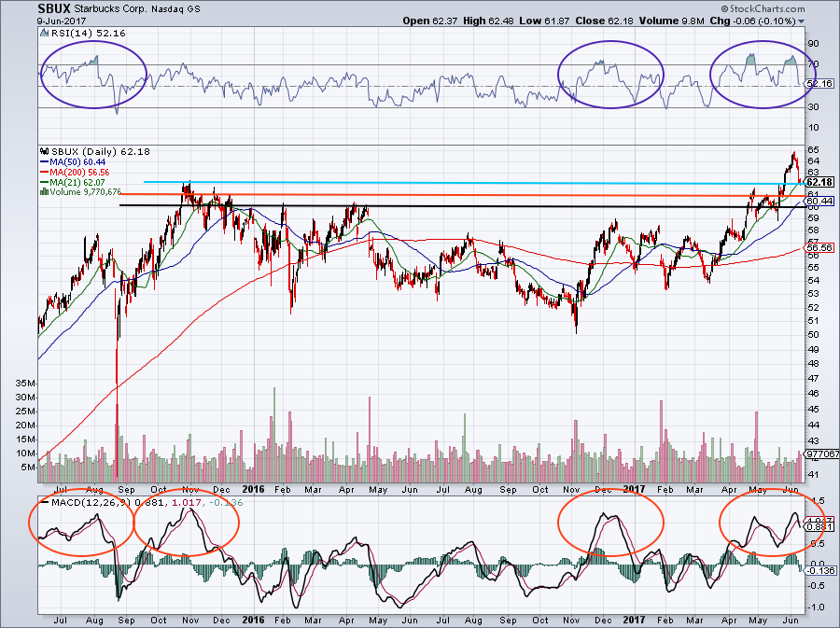Click the 60.44 moving average tag on right axis
The image size is (840, 628).
pos(819,202)
